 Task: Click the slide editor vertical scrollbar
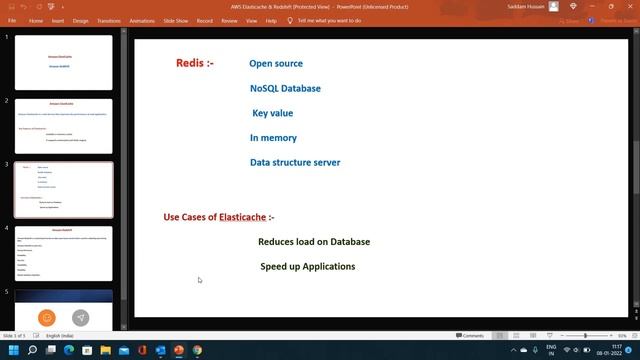[636, 167]
